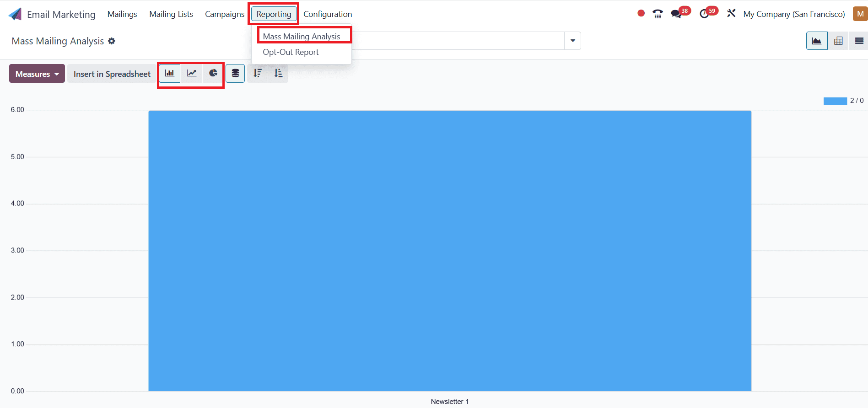Click the Reporting menu
Screen dimensions: 868x408
pos(274,14)
